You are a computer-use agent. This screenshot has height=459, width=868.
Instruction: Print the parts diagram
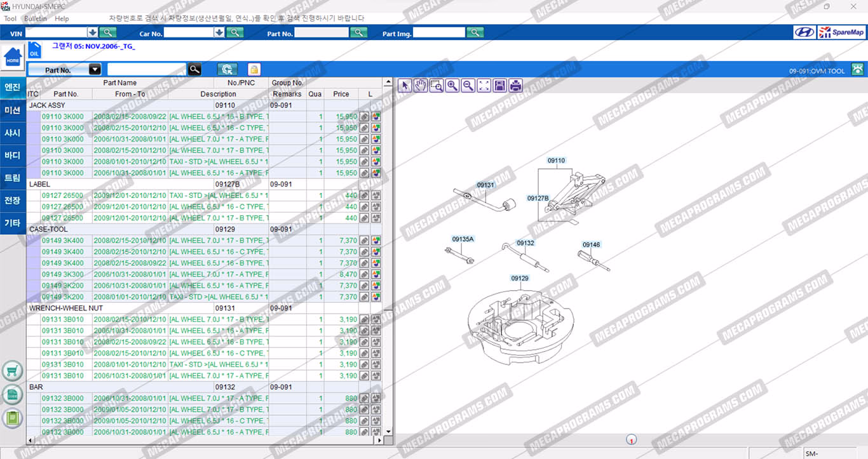click(516, 86)
